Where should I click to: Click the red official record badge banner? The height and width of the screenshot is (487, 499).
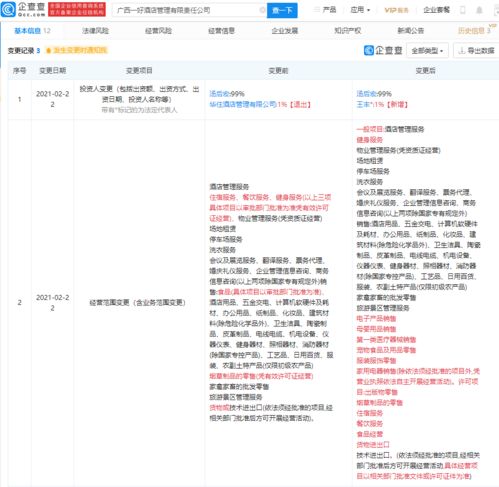(x=77, y=9)
